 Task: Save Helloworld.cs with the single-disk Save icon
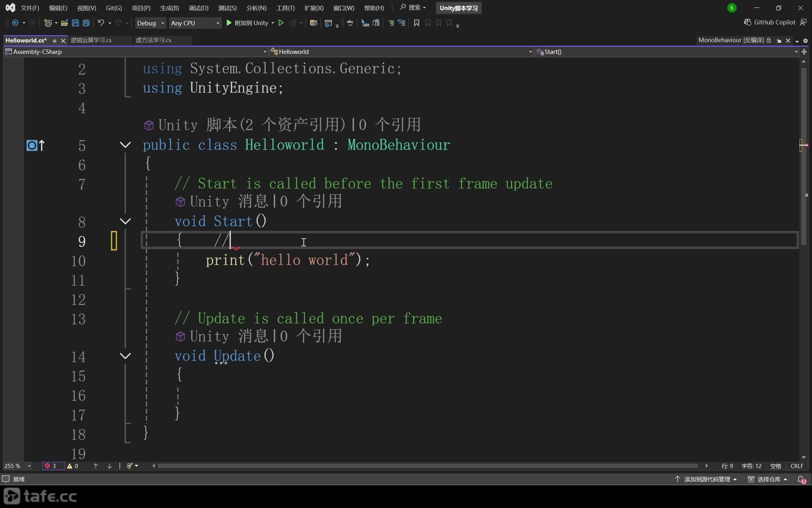click(x=75, y=23)
